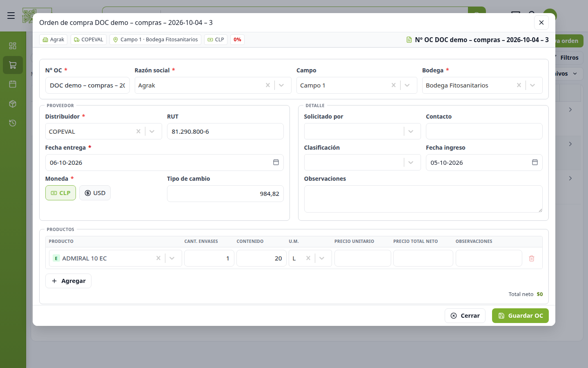Open the history clock icon in sidebar
Viewport: 588px width, 368px height.
click(13, 123)
